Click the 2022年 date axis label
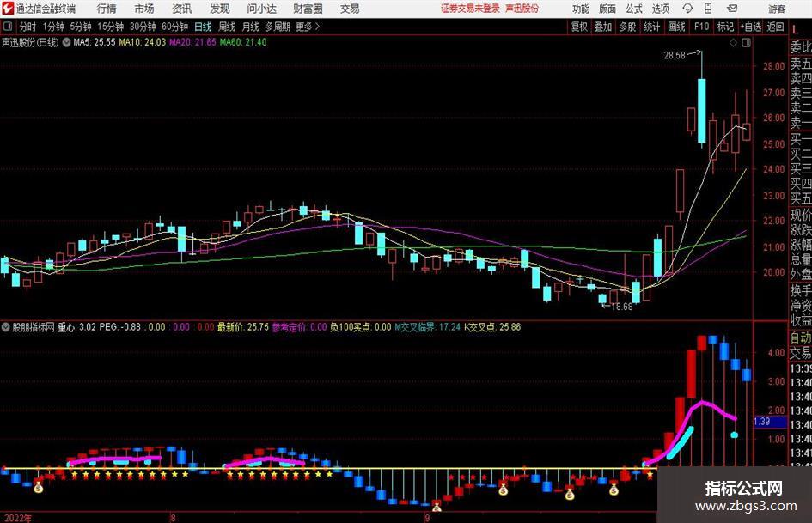 pos(17,518)
